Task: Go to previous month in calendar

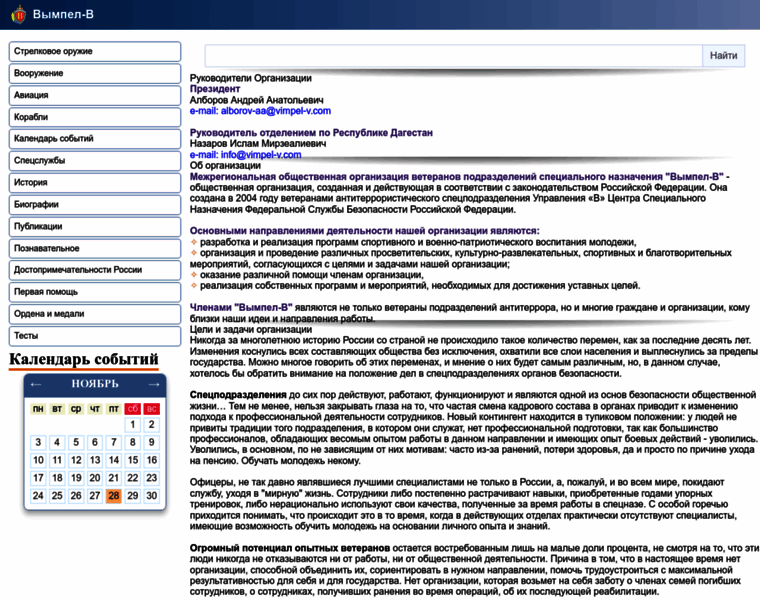Action: tap(36, 384)
